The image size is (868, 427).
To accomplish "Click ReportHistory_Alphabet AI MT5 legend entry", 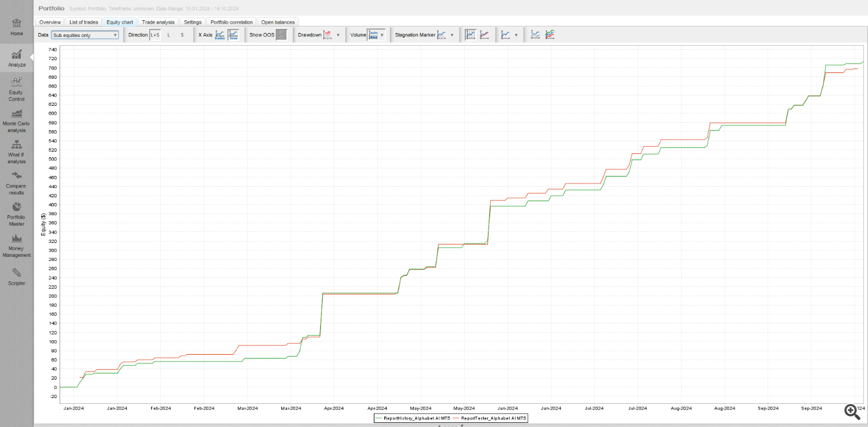I will click(413, 417).
